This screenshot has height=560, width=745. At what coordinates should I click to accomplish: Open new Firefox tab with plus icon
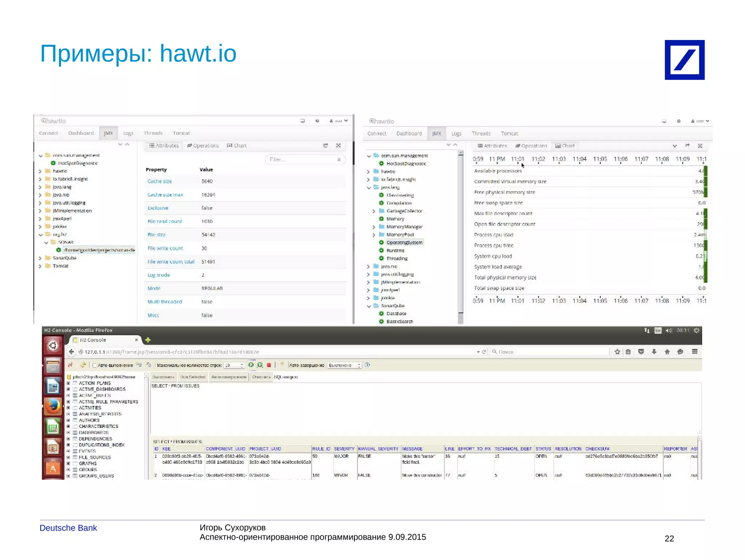coord(148,340)
